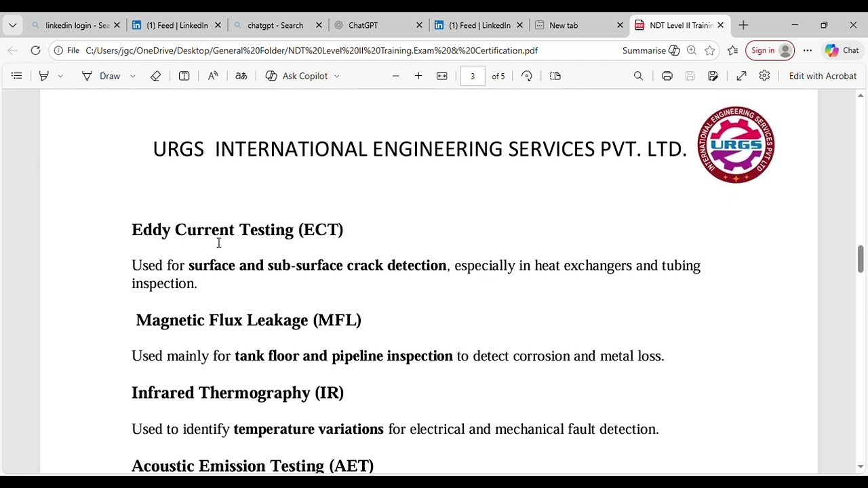
Task: Open the Favorites list icon
Action: coord(732,50)
